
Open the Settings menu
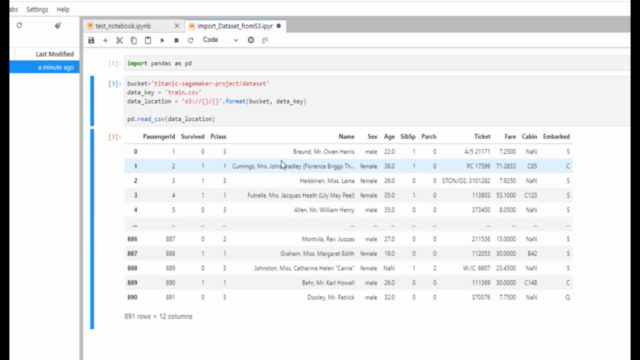coord(37,9)
